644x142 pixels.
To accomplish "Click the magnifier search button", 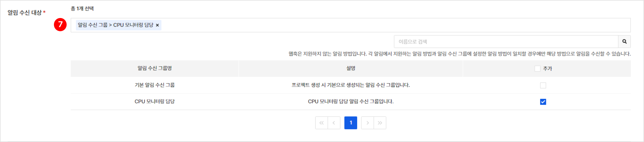I will (624, 42).
